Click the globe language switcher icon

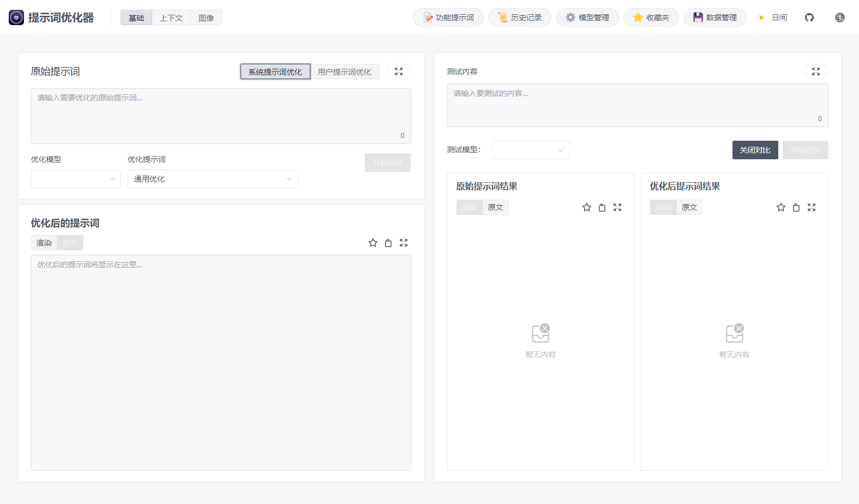(840, 17)
